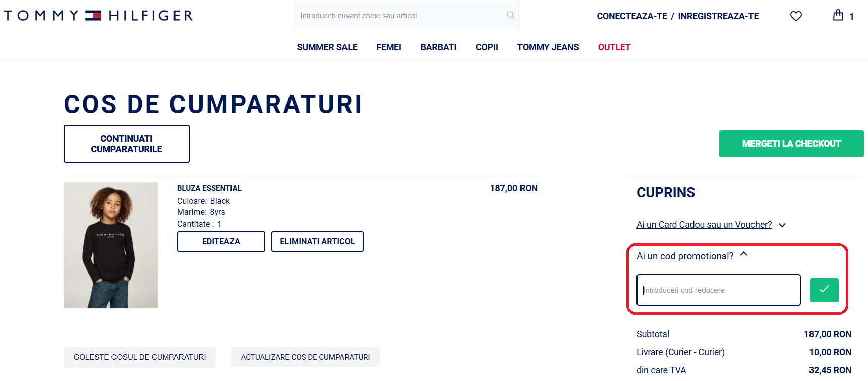
Task: Click 'Ai un cod promotional?' link
Action: pos(684,256)
